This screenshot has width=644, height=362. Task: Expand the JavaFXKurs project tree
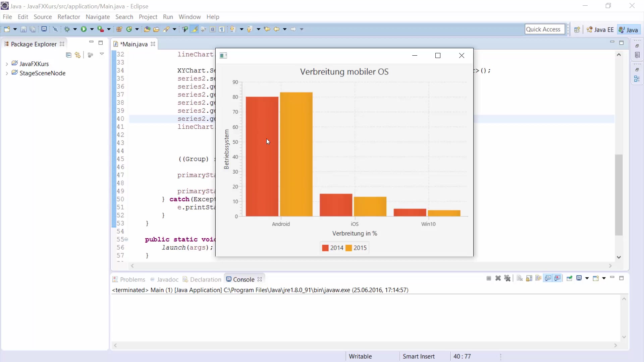pyautogui.click(x=7, y=64)
